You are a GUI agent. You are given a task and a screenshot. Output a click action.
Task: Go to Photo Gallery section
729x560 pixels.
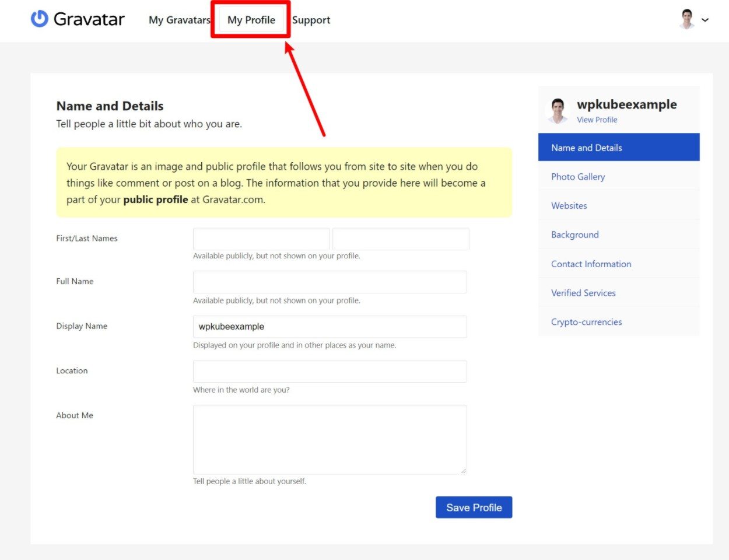point(619,177)
